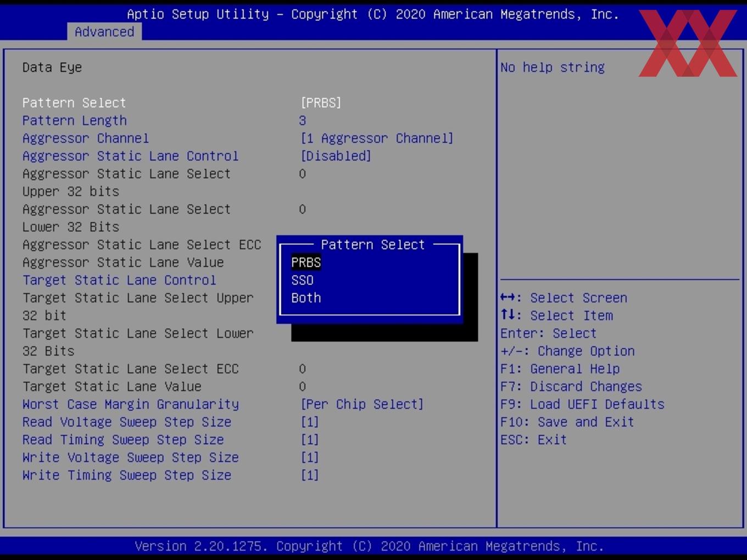Screen dimensions: 747x560
Task: Click the Pattern Select popup title
Action: click(373, 244)
